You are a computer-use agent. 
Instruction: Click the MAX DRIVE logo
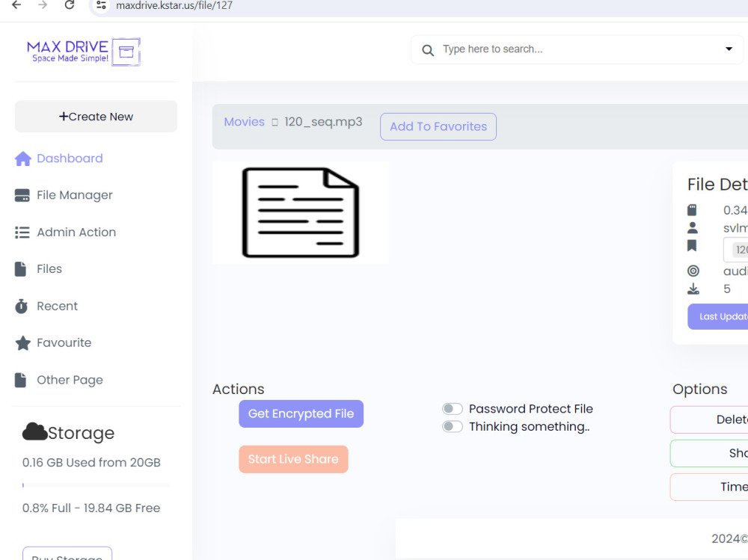click(84, 52)
